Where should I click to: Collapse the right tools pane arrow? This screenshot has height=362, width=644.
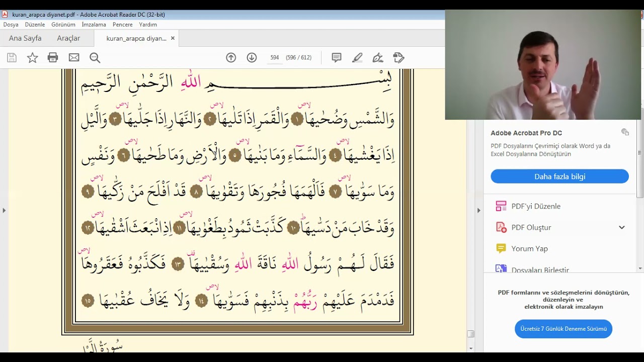pyautogui.click(x=478, y=210)
